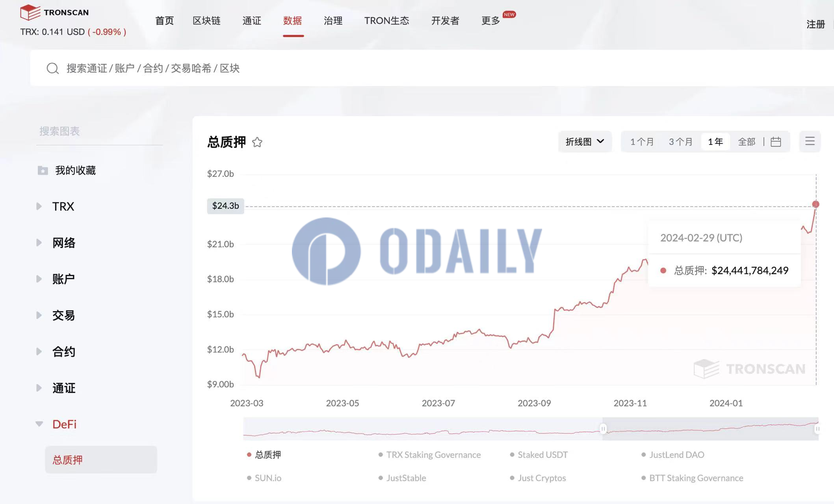The height and width of the screenshot is (504, 834).
Task: Click the left range slider handle
Action: tap(603, 428)
